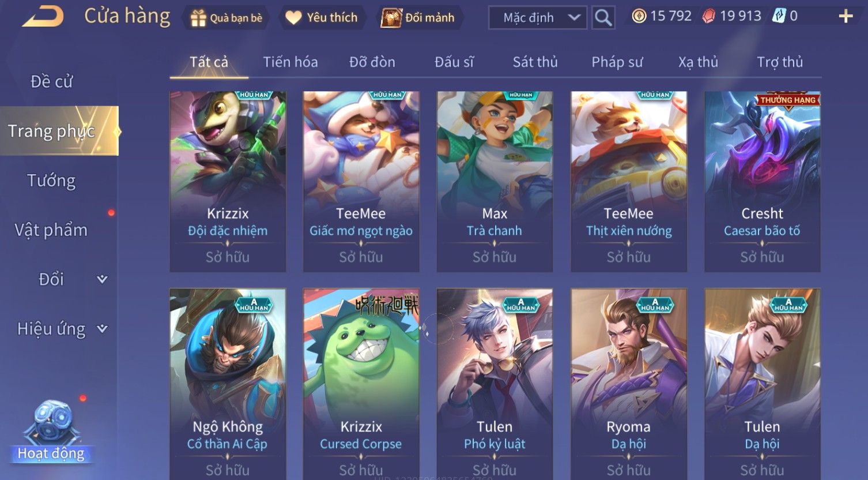Select the Đề cử sidebar entry
This screenshot has width=868, height=480.
(51, 82)
